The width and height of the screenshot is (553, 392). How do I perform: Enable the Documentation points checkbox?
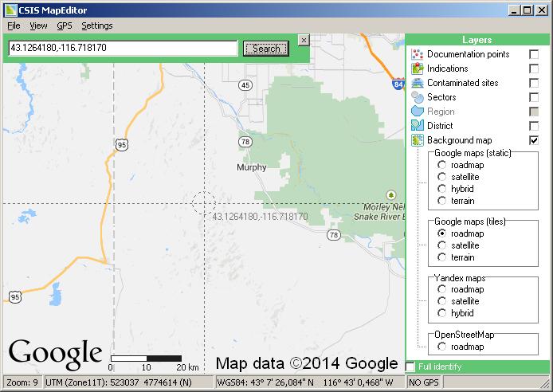tap(534, 54)
